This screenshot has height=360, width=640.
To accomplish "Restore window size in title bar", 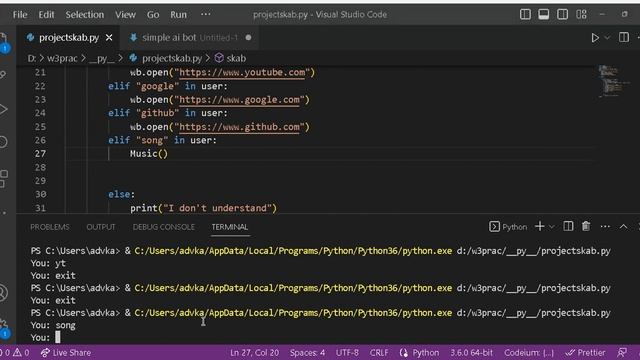I will click(624, 14).
